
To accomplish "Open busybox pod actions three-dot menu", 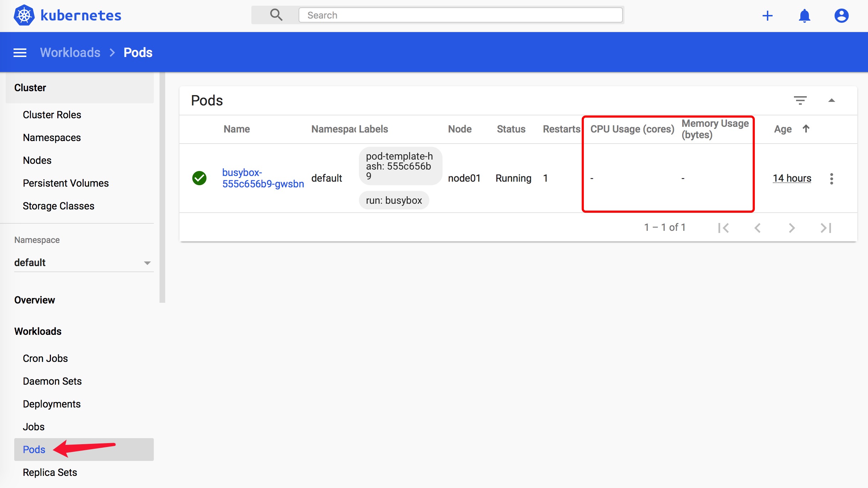I will click(832, 178).
